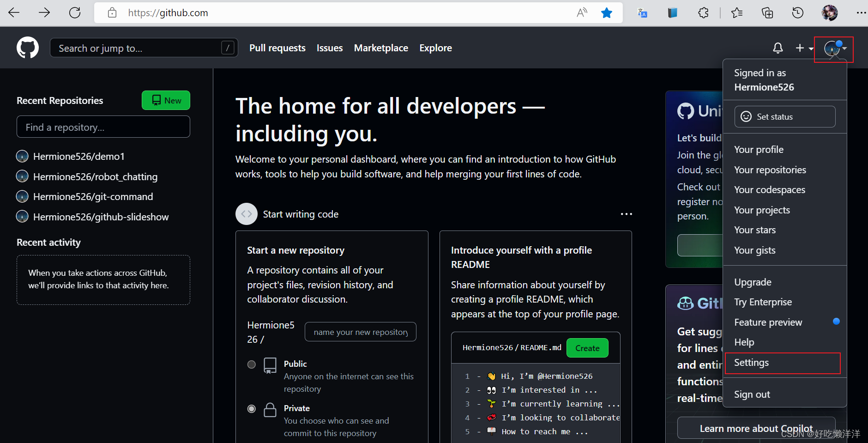Click the blue book extension icon
The height and width of the screenshot is (443, 868).
[x=673, y=12]
